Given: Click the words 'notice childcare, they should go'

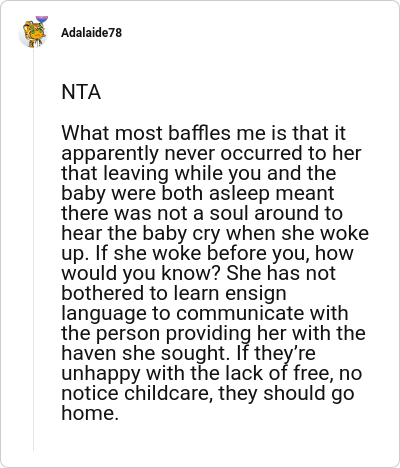Looking at the screenshot, I should tap(208, 393).
